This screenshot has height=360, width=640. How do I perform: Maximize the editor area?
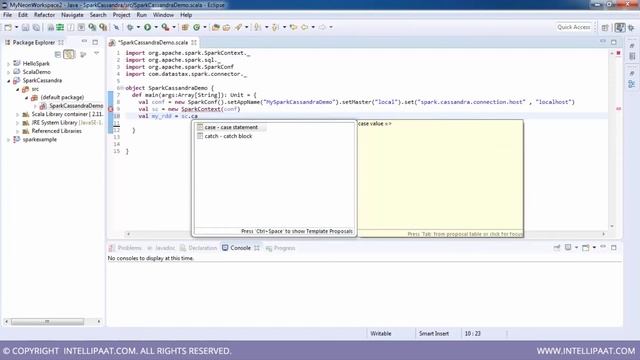pyautogui.click(x=613, y=42)
